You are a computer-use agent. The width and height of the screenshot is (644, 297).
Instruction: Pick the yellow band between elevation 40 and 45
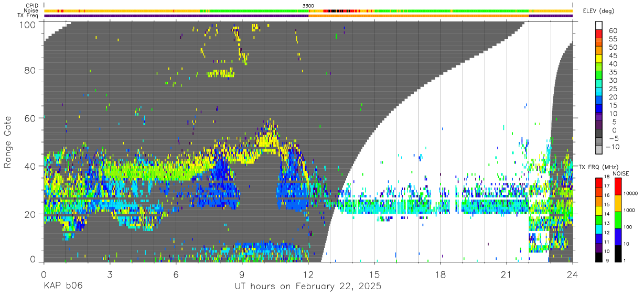599,60
